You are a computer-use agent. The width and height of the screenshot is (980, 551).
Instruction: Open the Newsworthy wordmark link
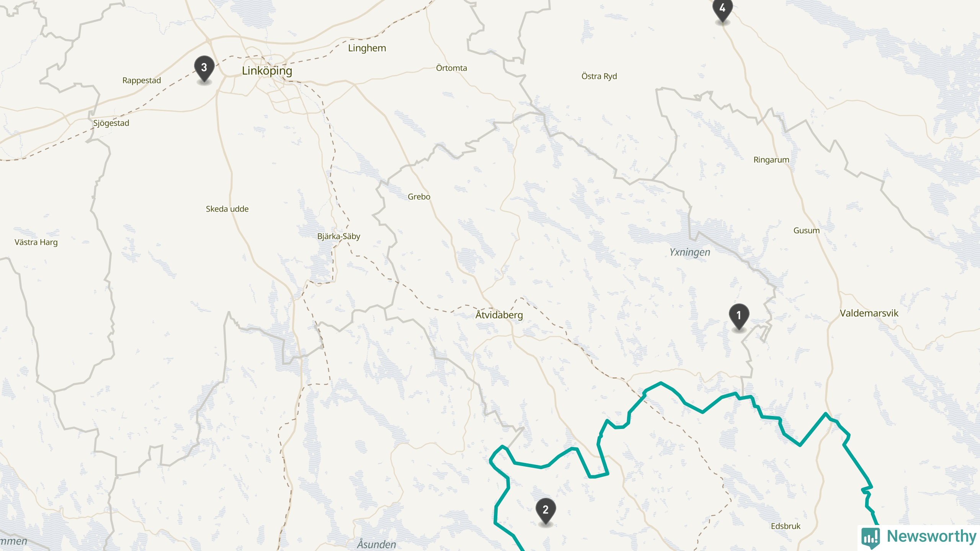coord(932,536)
